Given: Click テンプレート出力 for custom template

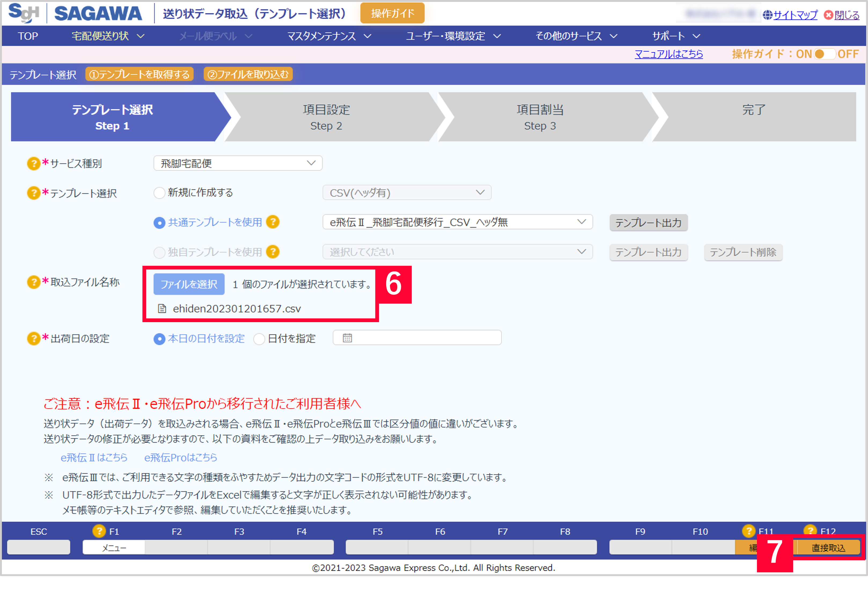Looking at the screenshot, I should (648, 252).
